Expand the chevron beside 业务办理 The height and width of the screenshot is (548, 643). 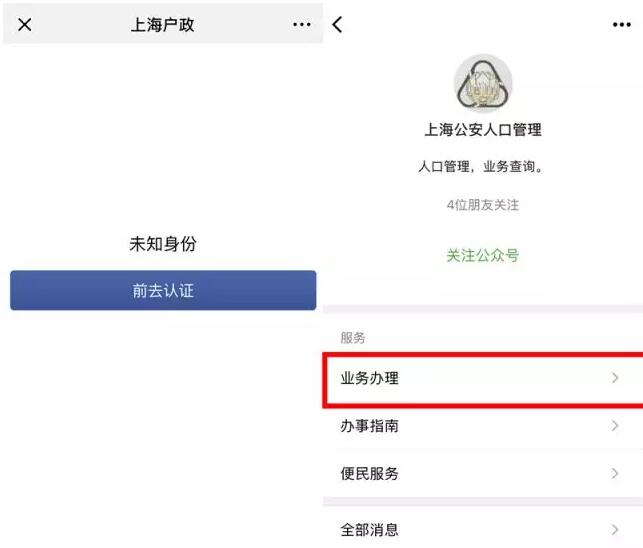615,377
